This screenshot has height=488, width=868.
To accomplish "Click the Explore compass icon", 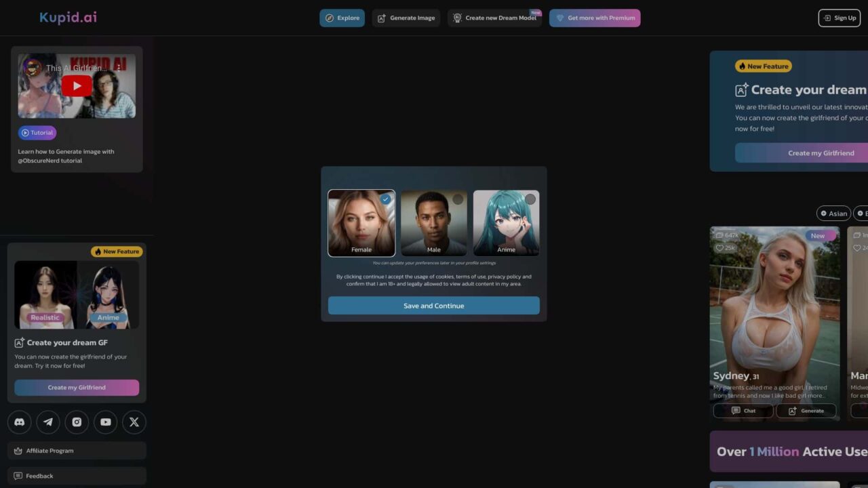I will click(328, 18).
